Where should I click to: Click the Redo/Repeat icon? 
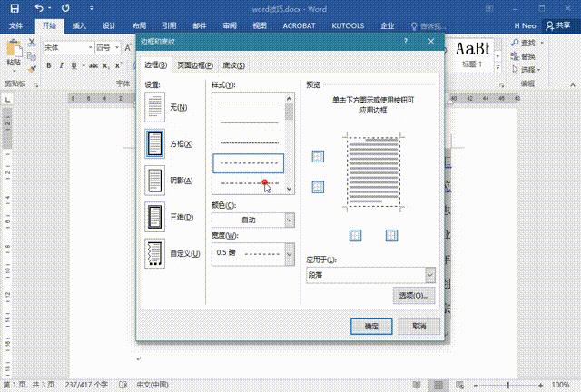click(65, 8)
